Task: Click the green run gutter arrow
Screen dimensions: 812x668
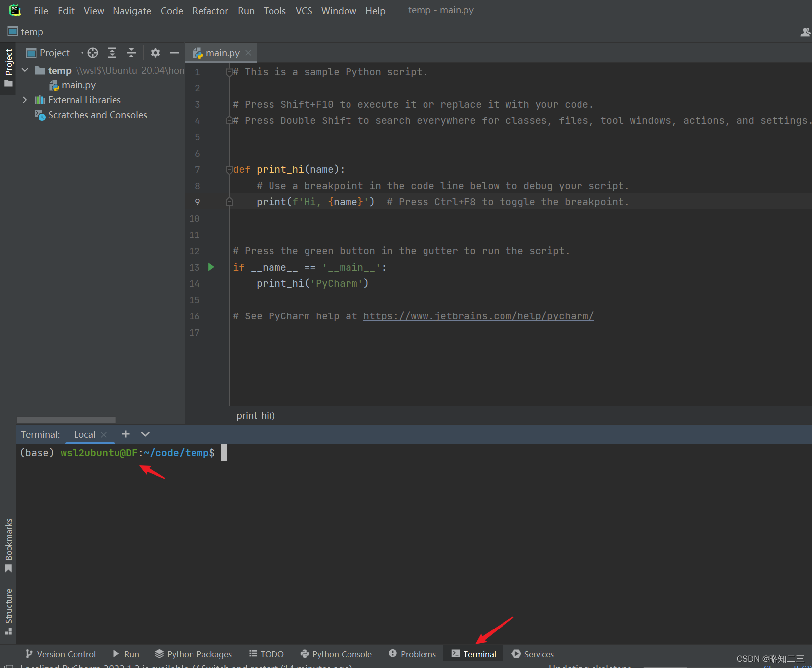Action: 211,267
